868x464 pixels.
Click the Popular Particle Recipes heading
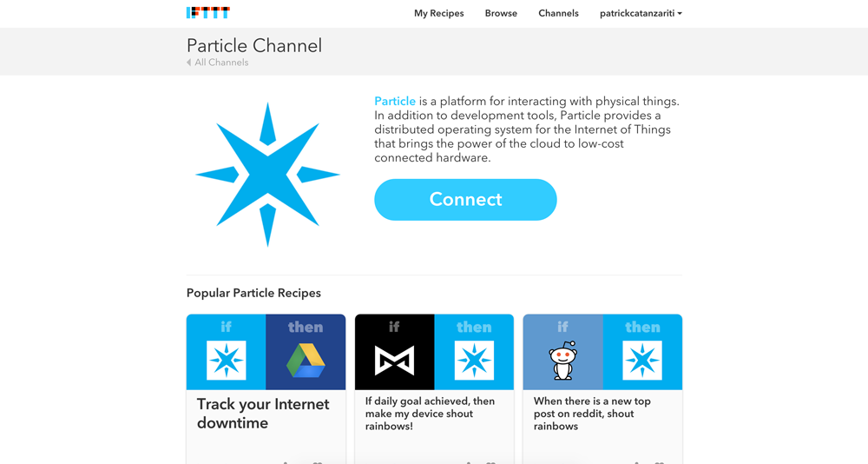(x=253, y=293)
